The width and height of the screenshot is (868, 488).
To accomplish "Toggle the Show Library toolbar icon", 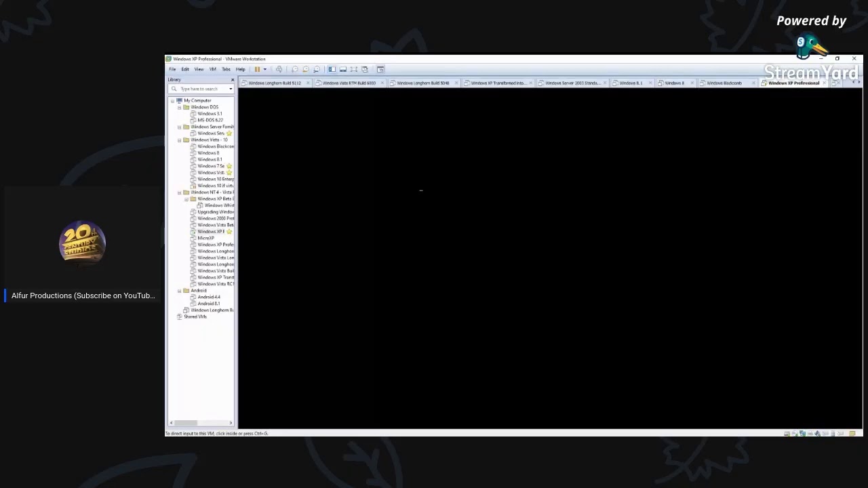I will pos(332,69).
